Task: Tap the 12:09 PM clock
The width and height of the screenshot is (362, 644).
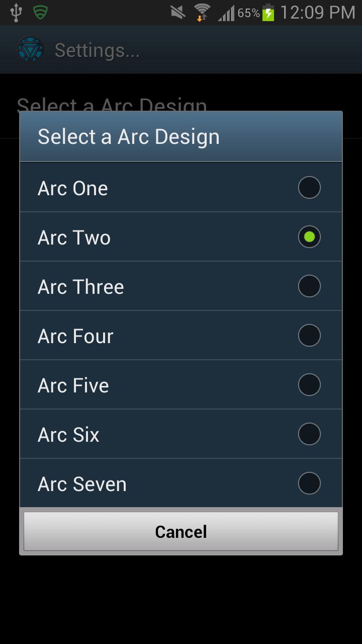Action: 318,13
